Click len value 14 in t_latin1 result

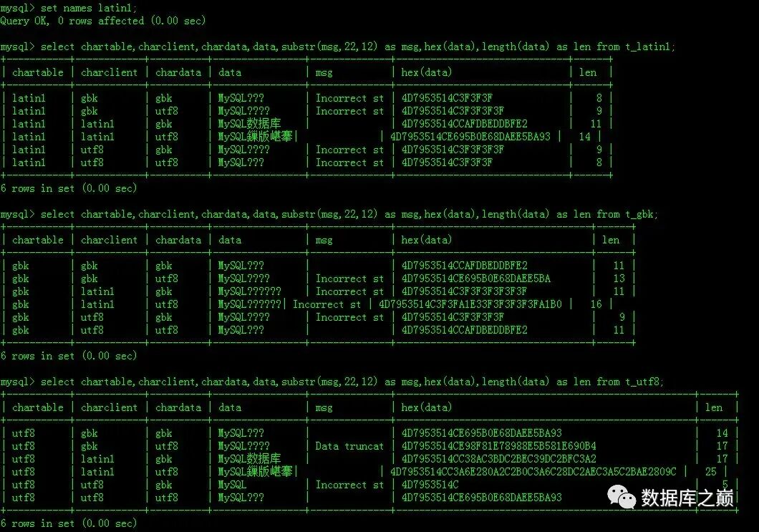[585, 137]
